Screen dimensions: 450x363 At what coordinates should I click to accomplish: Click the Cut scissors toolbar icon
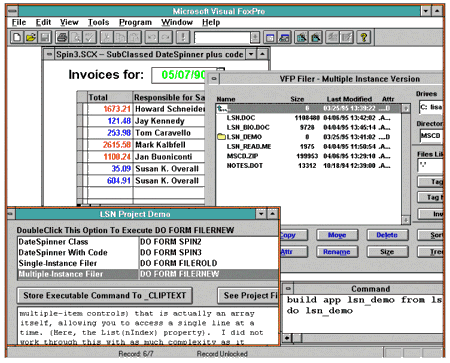click(x=107, y=37)
